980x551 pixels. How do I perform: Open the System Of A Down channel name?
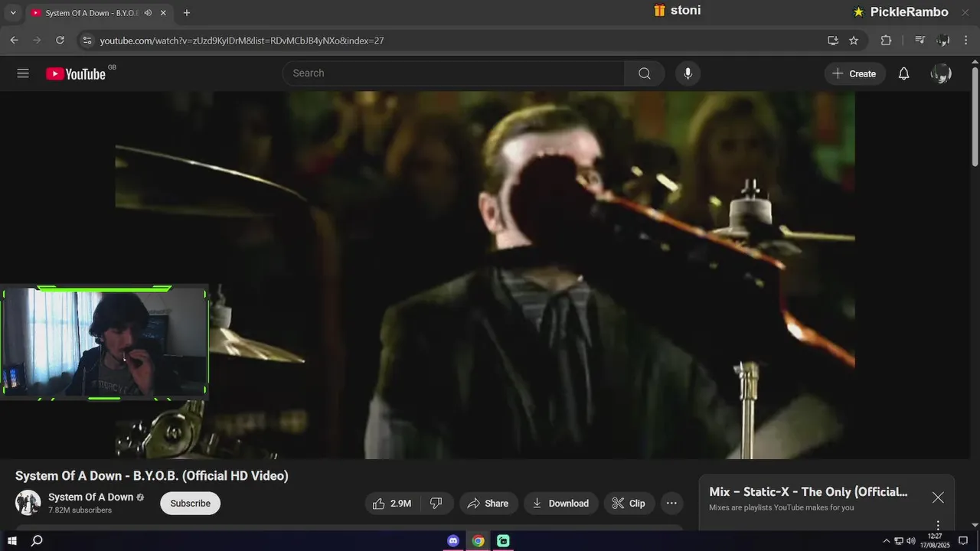pos(90,497)
